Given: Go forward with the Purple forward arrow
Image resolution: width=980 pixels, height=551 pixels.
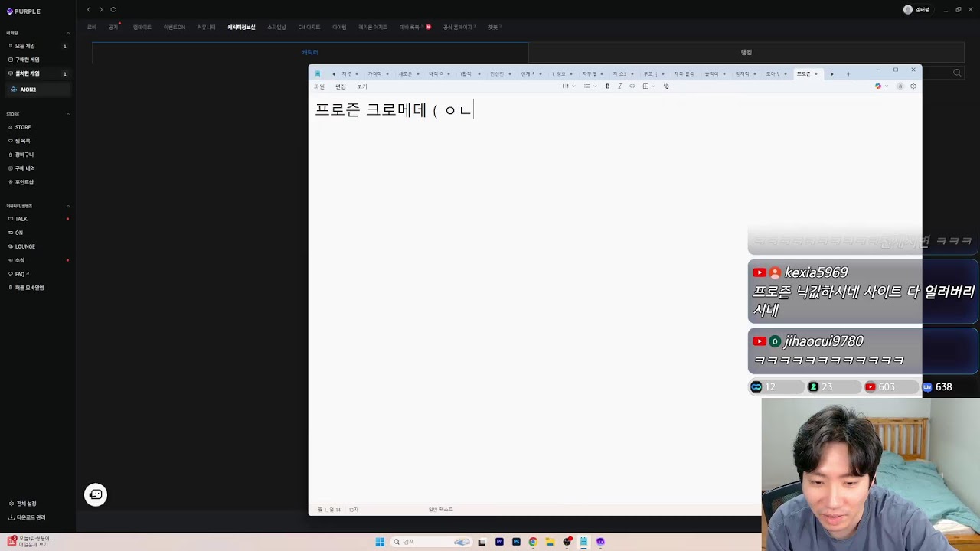Looking at the screenshot, I should pyautogui.click(x=100, y=10).
